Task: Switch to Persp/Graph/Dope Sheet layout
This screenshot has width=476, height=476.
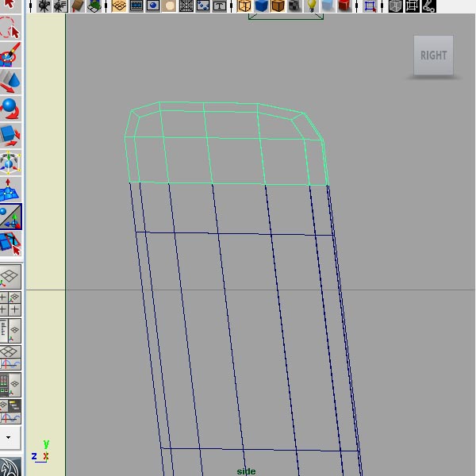Action: pos(10,412)
